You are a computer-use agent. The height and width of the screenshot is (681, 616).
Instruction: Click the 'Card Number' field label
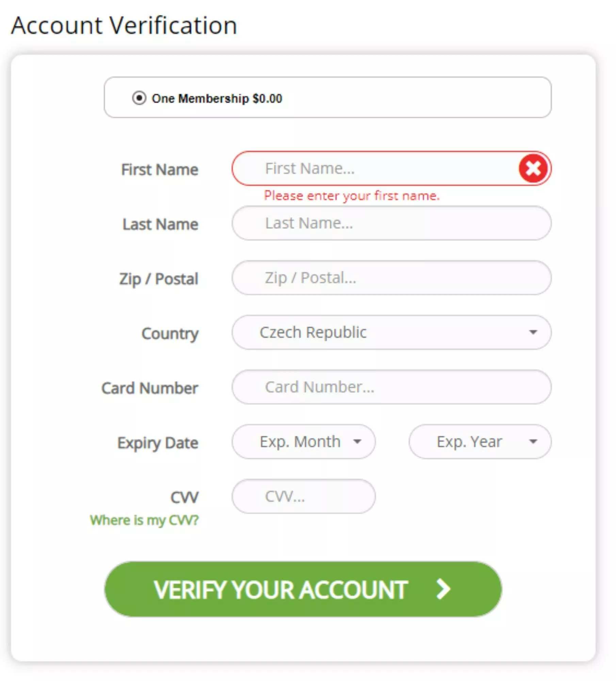150,388
